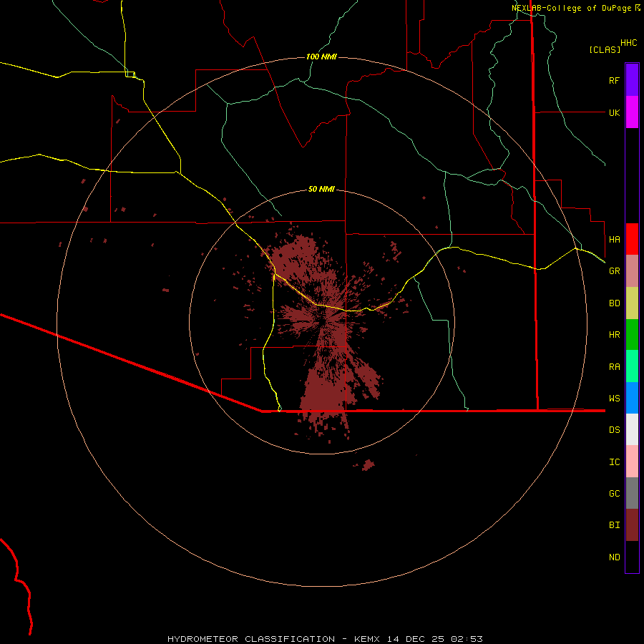The height and width of the screenshot is (644, 644).
Task: Click the RF purple legend swatch
Action: coord(632,80)
